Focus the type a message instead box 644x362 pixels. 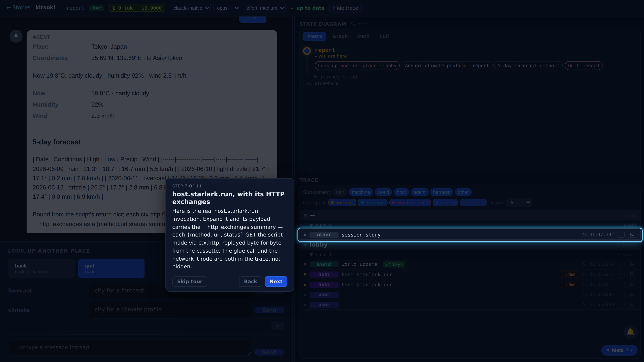(x=129, y=348)
